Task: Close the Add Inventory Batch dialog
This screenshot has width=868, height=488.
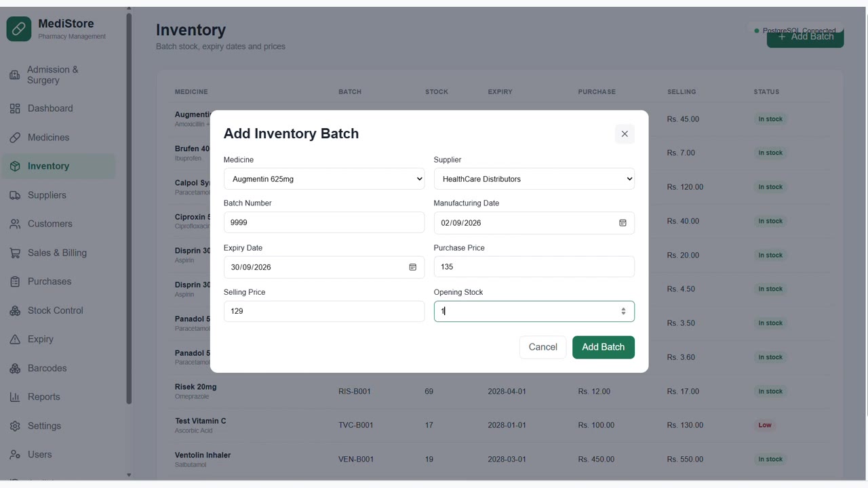Action: click(x=625, y=134)
